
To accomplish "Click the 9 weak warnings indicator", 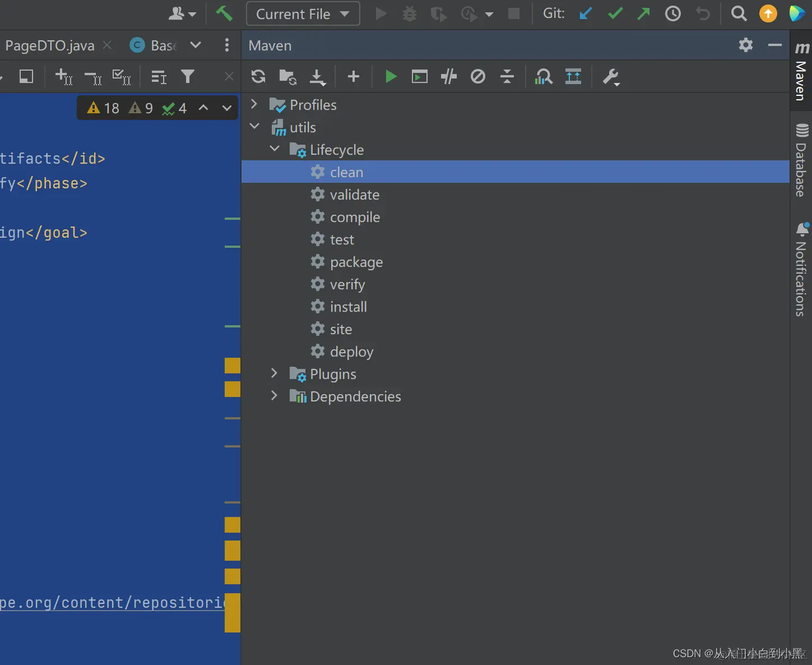I will (141, 108).
